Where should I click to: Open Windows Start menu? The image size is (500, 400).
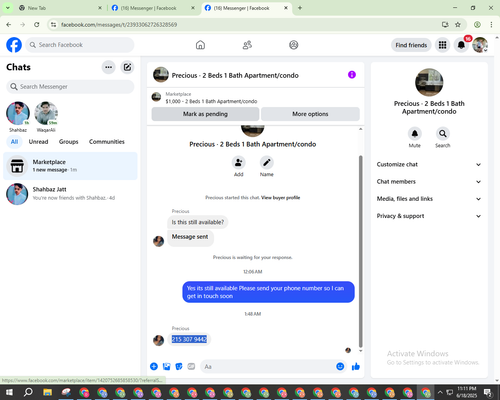click(9, 392)
